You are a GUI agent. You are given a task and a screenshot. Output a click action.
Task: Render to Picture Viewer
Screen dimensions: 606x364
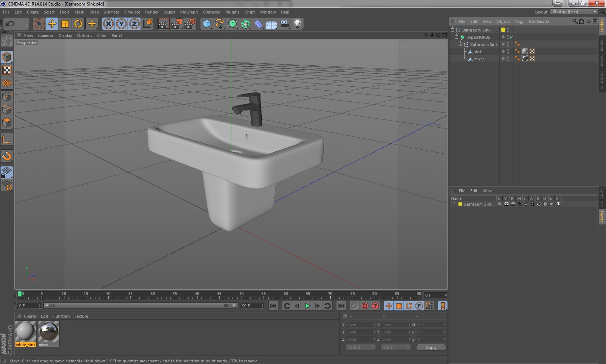pyautogui.click(x=176, y=24)
